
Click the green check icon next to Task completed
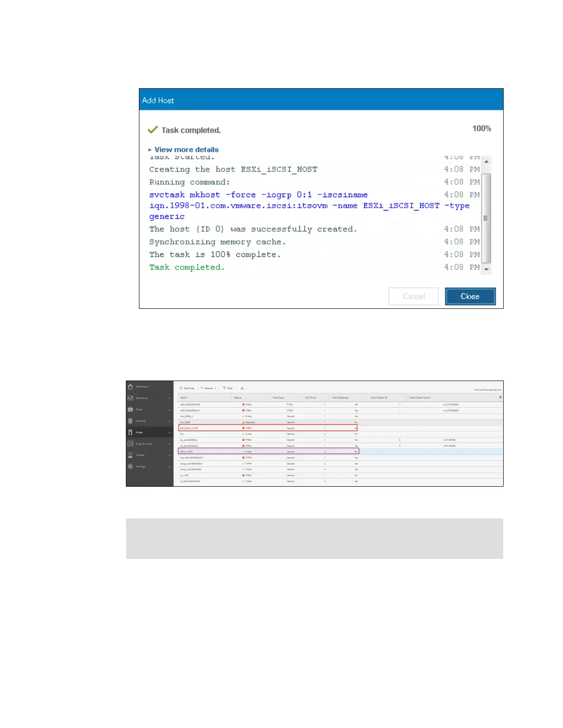[153, 130]
